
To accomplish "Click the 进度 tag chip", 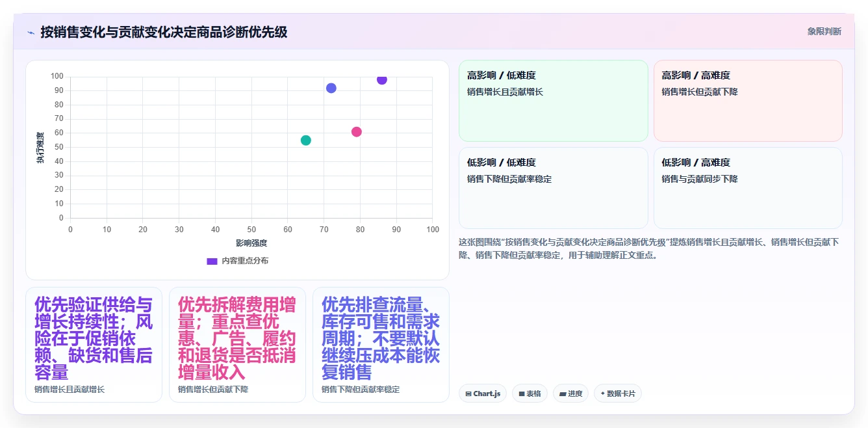I will click(x=570, y=394).
